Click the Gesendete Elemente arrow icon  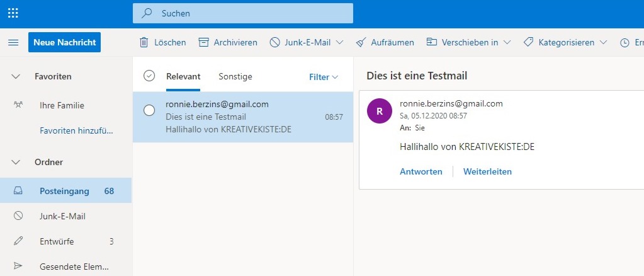tap(18, 266)
